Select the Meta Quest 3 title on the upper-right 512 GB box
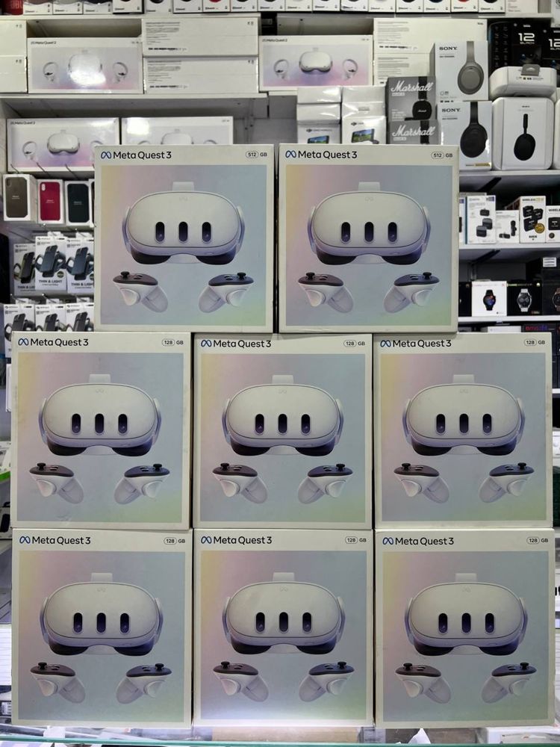 (321, 155)
